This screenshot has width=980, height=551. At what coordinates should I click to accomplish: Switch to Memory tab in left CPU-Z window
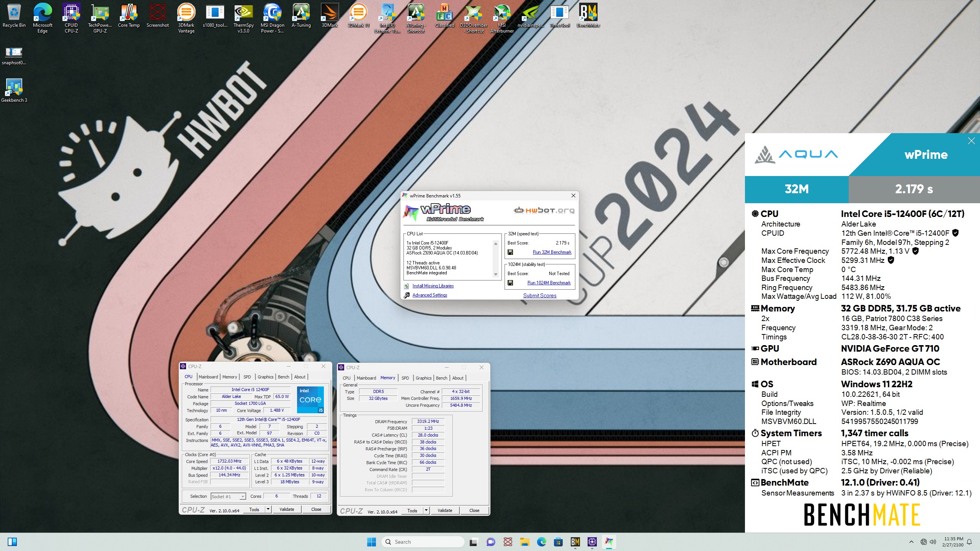click(230, 377)
